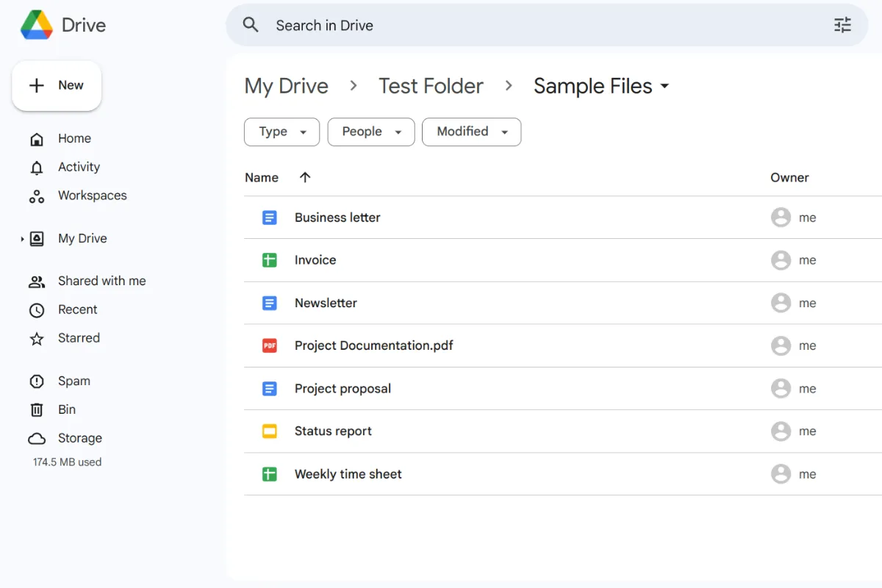The height and width of the screenshot is (588, 882).
Task: Click the Google Drive logo icon
Action: (x=36, y=24)
